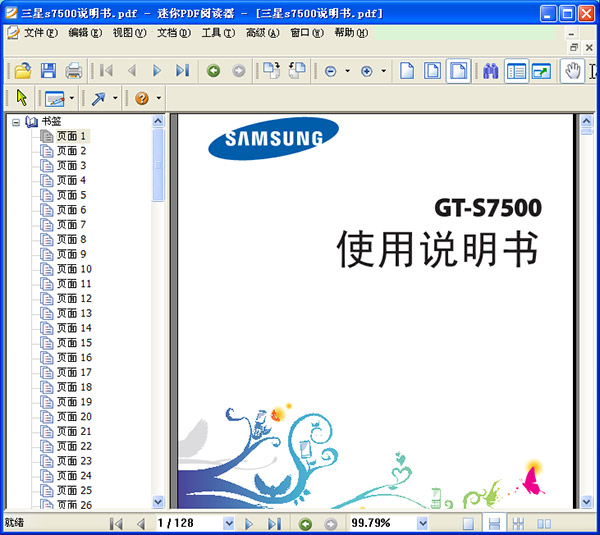
Task: Open the 工具(T) menu
Action: 218,33
